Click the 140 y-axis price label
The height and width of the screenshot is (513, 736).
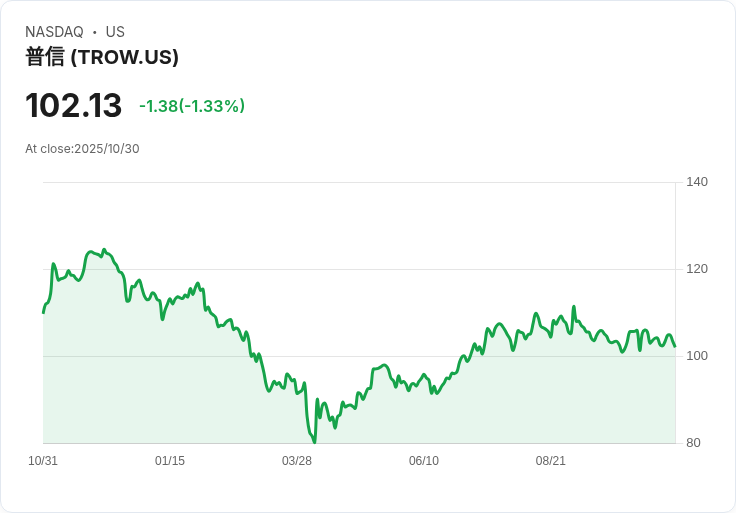(697, 182)
